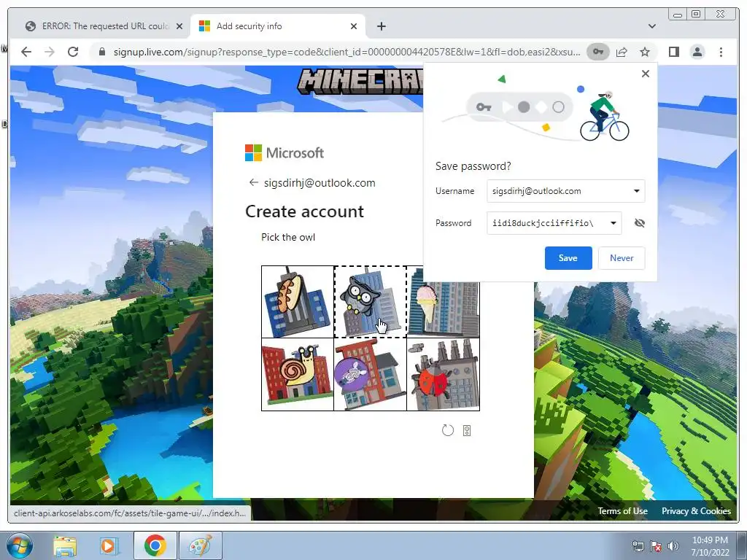
Task: Open the Chrome profile avatar menu
Action: tap(697, 52)
